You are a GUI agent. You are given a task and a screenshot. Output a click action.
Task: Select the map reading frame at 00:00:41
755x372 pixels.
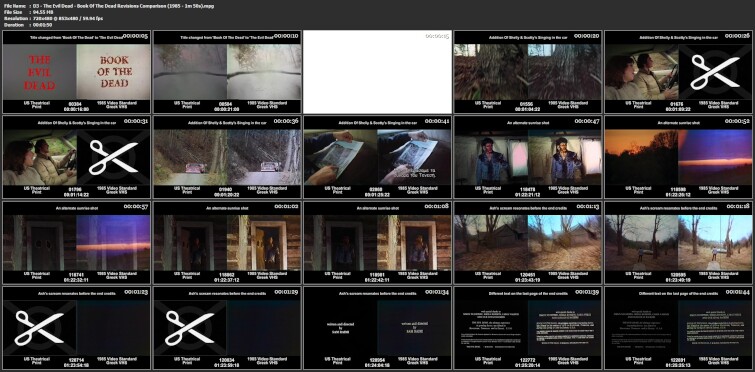378,157
